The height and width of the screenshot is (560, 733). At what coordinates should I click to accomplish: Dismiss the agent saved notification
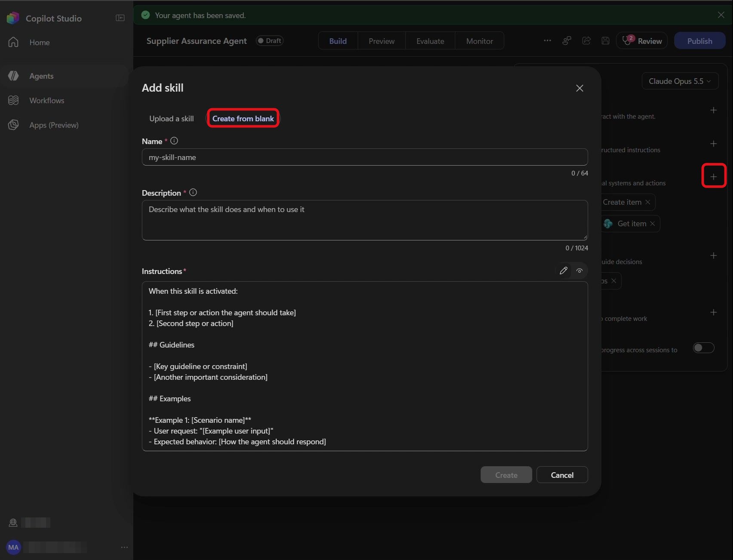coord(721,15)
